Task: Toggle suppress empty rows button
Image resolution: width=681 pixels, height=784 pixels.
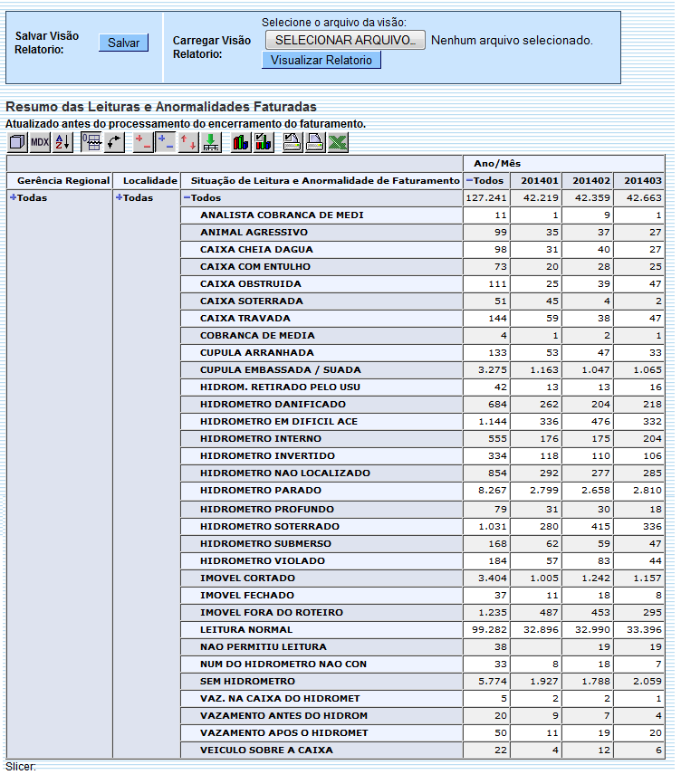Action: (91, 142)
